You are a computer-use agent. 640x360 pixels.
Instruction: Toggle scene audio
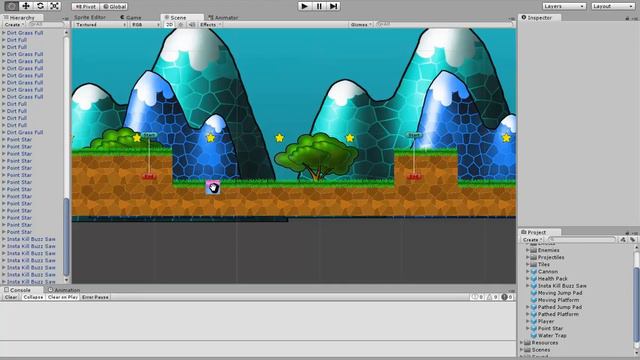coord(191,24)
